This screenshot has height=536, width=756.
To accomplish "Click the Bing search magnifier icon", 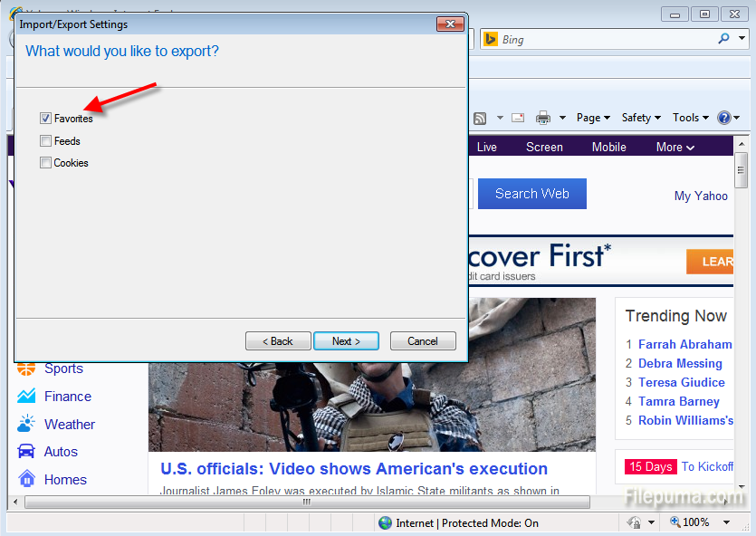I will pos(723,39).
